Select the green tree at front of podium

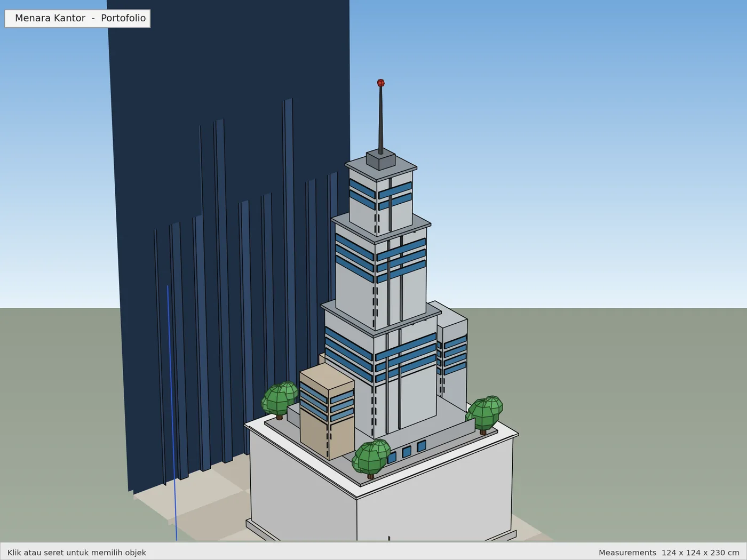pyautogui.click(x=371, y=458)
